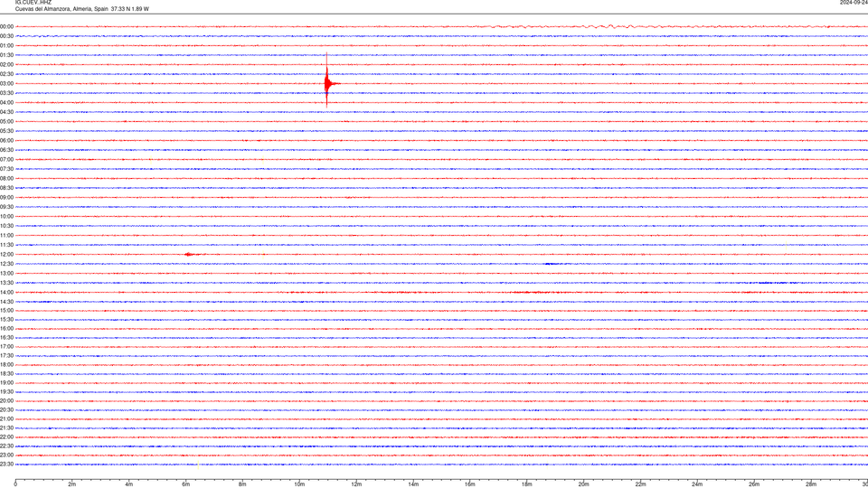Select the 04:00 trace time label
The height and width of the screenshot is (488, 868).
pos(6,102)
